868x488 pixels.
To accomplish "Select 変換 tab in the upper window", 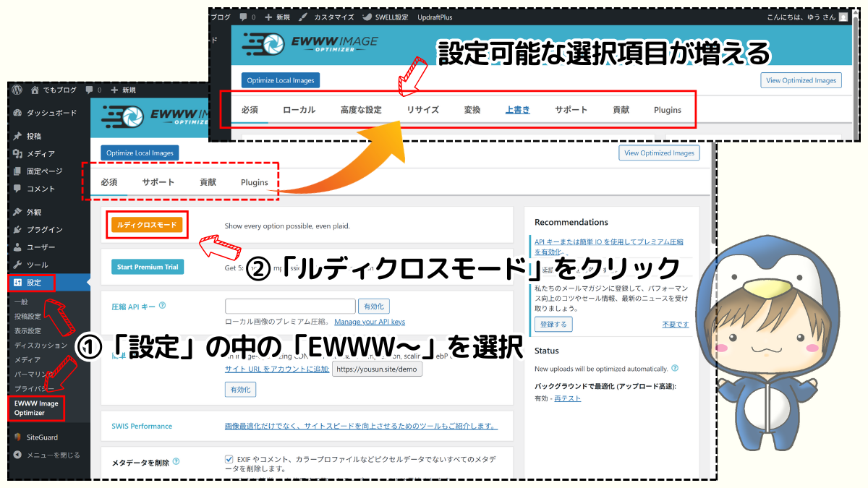I will coord(472,110).
